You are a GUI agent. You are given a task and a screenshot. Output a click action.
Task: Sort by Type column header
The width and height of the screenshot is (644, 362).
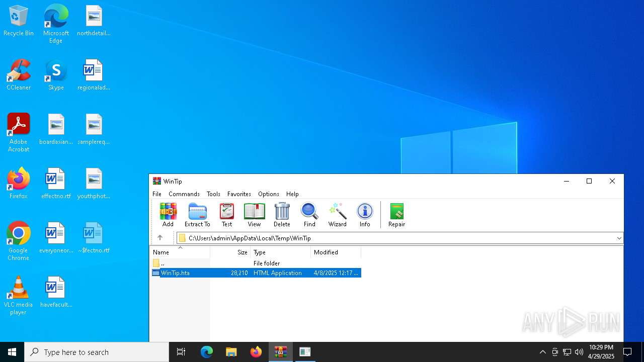pyautogui.click(x=281, y=252)
